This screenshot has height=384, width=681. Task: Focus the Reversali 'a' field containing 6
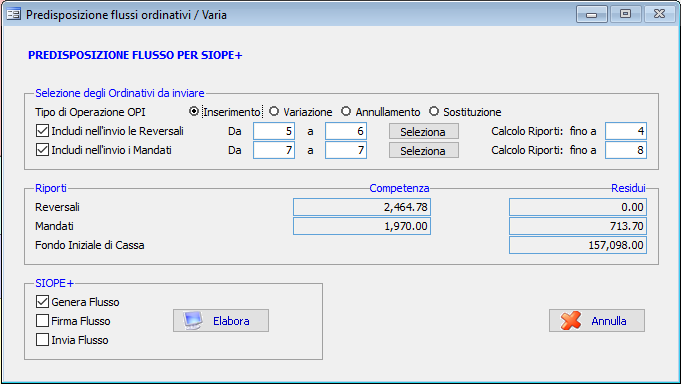[x=346, y=131]
